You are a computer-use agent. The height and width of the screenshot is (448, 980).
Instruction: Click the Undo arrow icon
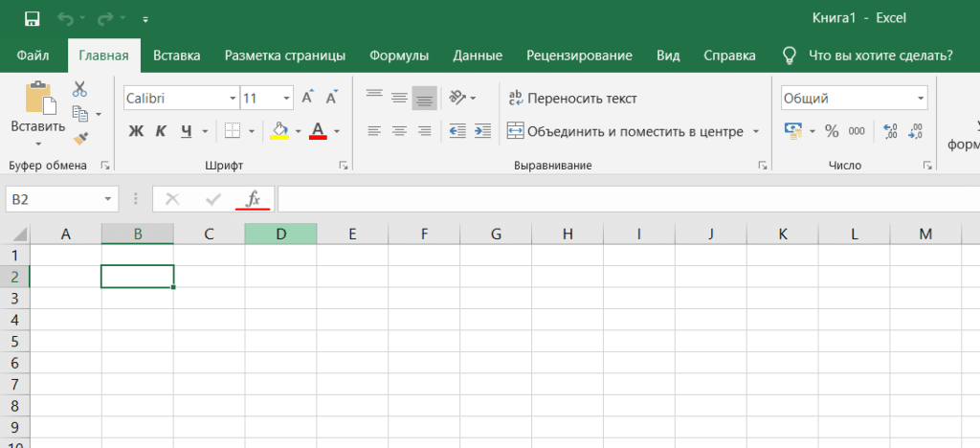(x=65, y=19)
